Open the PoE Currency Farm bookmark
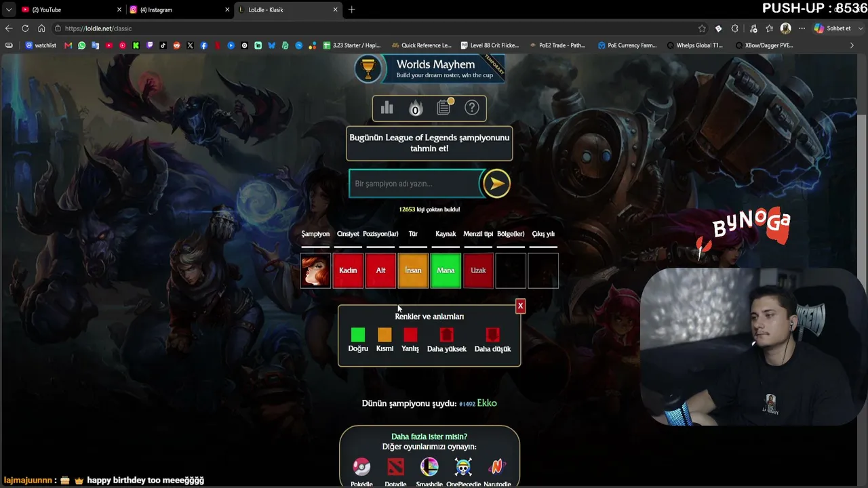The image size is (868, 488). pos(627,45)
